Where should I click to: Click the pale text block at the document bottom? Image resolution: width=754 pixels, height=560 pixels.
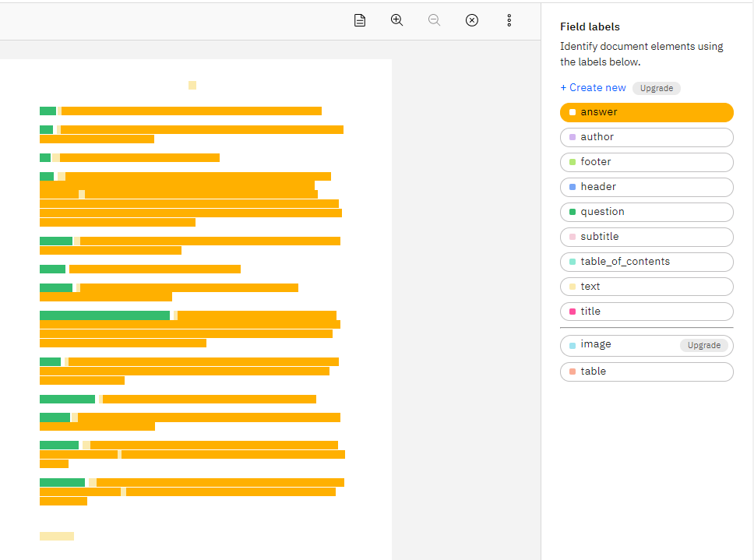click(x=57, y=536)
